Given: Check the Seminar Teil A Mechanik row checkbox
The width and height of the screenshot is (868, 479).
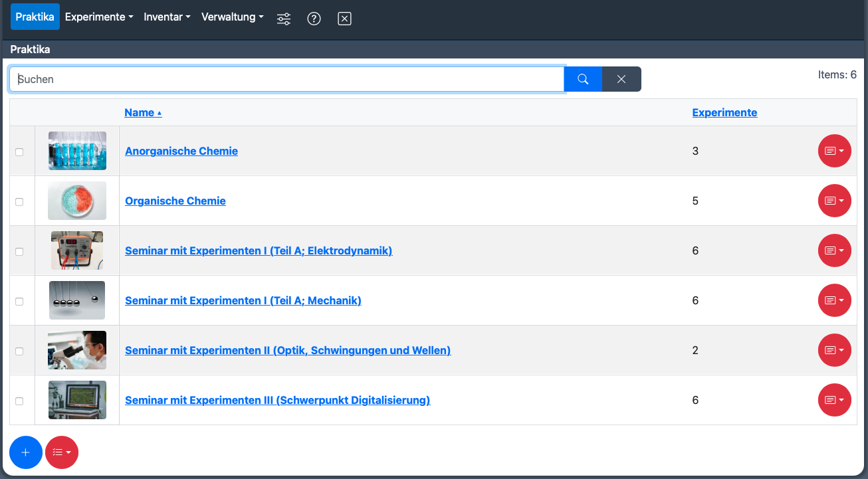Looking at the screenshot, I should 19,302.
